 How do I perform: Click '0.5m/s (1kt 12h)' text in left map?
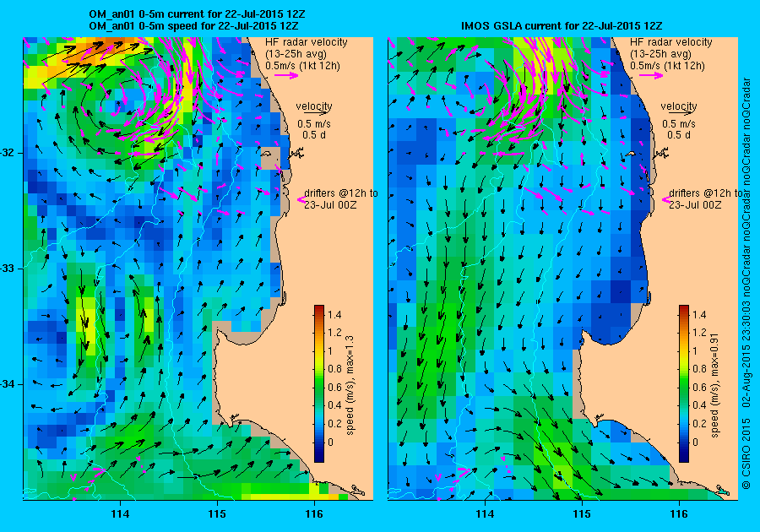[302, 65]
